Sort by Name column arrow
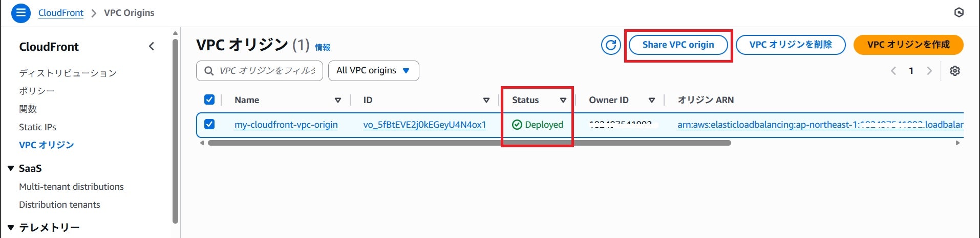The width and height of the screenshot is (980, 238). point(338,100)
